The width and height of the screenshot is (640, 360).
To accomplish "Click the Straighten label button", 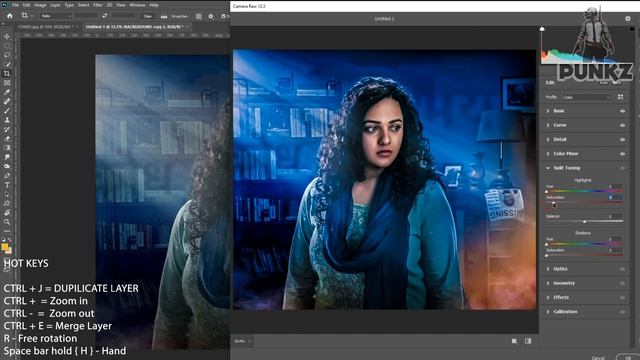I will (179, 16).
